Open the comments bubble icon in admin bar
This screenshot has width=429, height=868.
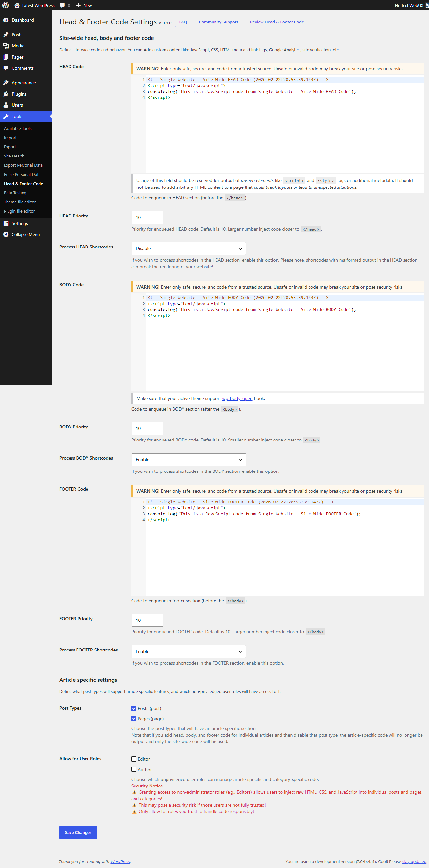(62, 5)
